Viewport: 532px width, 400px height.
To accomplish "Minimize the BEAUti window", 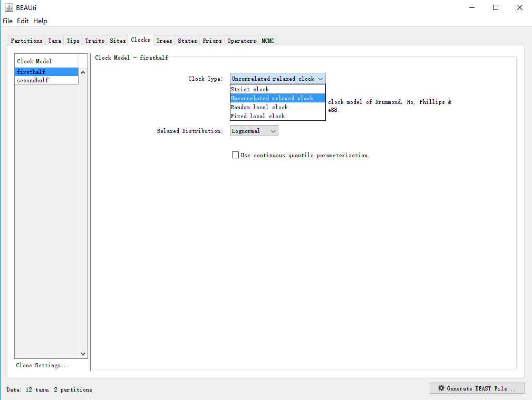I will (471, 7).
